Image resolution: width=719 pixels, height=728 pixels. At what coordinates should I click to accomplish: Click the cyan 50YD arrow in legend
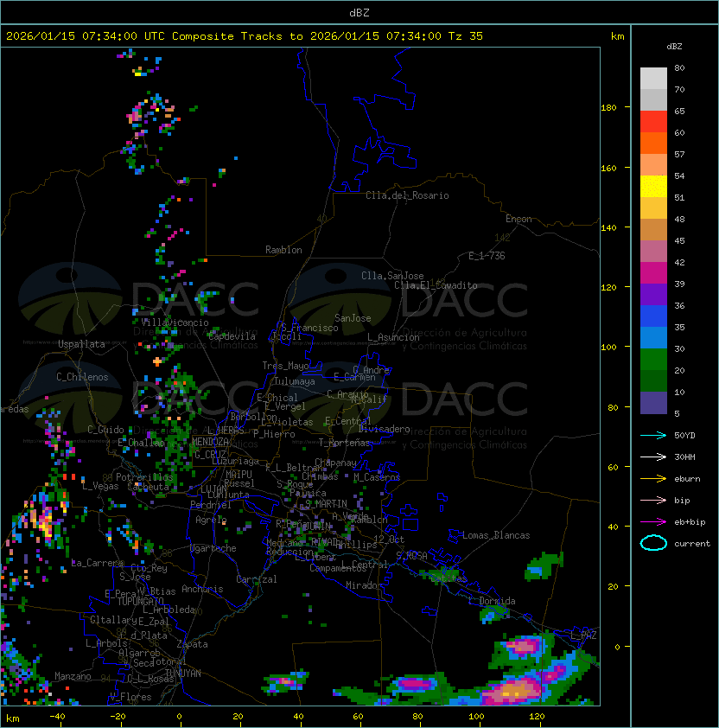click(653, 436)
